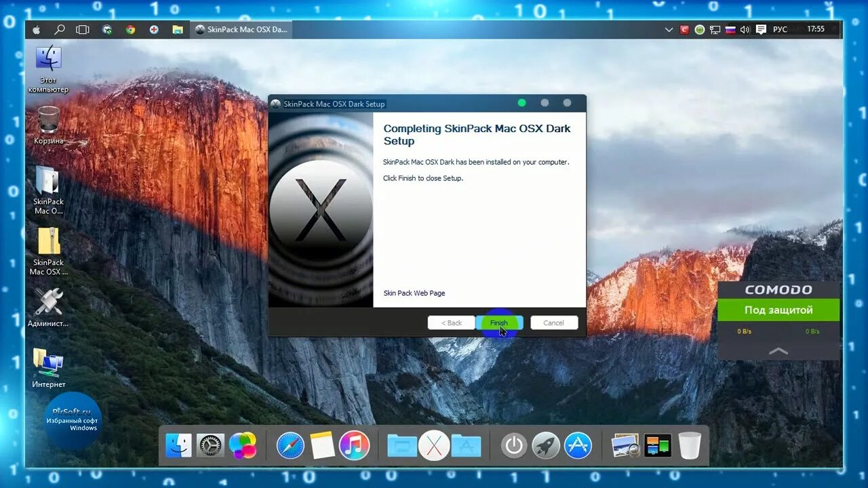Screen dimensions: 868x488
Task: Open File Explorer in top taskbar
Action: [178, 30]
